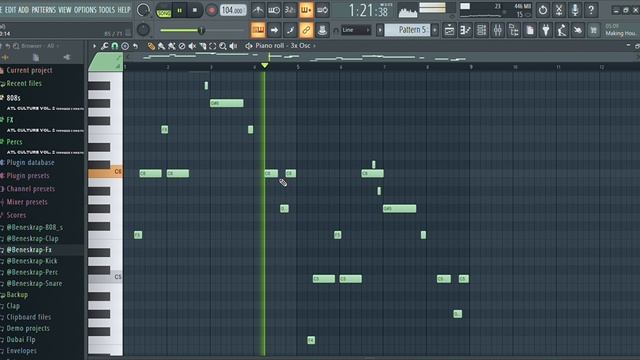
Task: Click the playback speaker tool in piano roll
Action: tap(233, 46)
